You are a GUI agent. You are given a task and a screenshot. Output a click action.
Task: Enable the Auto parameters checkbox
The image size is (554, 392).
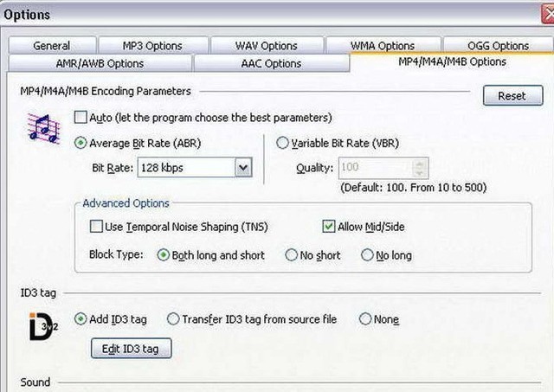coord(81,118)
